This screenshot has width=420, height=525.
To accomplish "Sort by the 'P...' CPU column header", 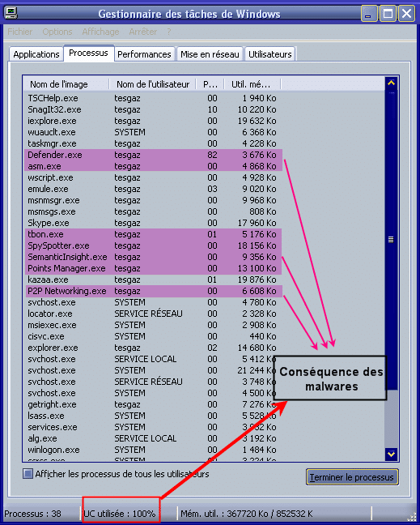I will 210,84.
